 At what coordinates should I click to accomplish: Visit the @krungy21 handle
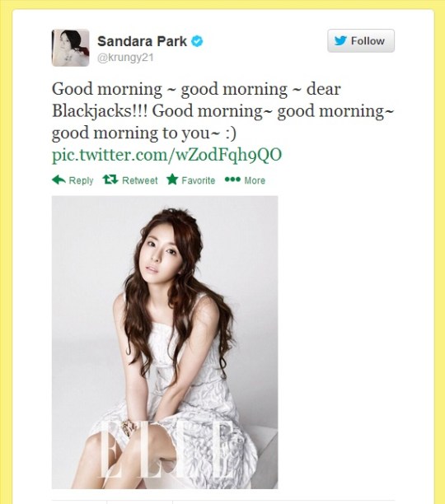[125, 58]
